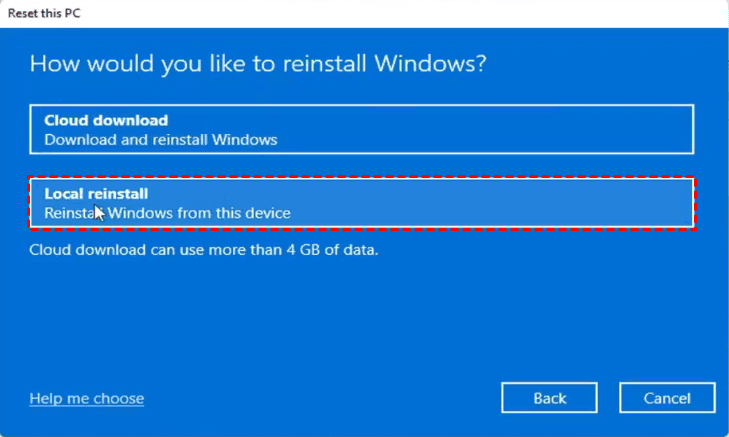The width and height of the screenshot is (729, 437).
Task: Click 'Reset this PC' window caption text
Action: click(46, 13)
